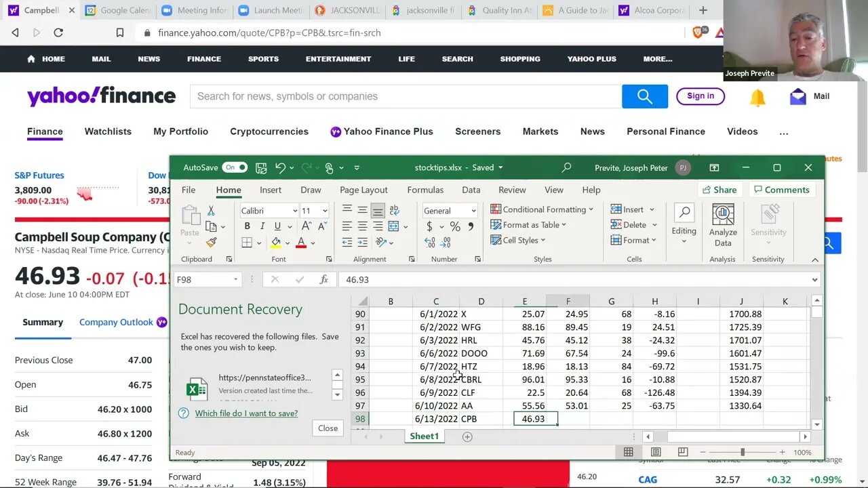Toggle Middle Align in Alignment group

coord(363,210)
